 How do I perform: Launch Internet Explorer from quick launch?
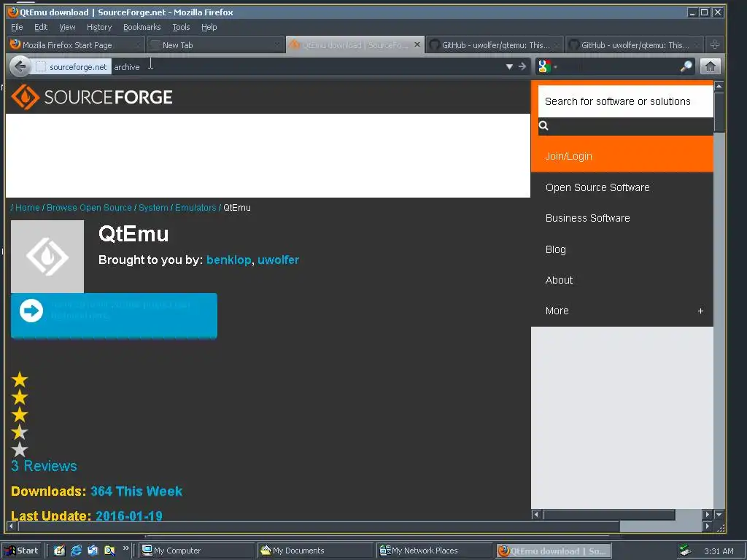click(x=76, y=551)
